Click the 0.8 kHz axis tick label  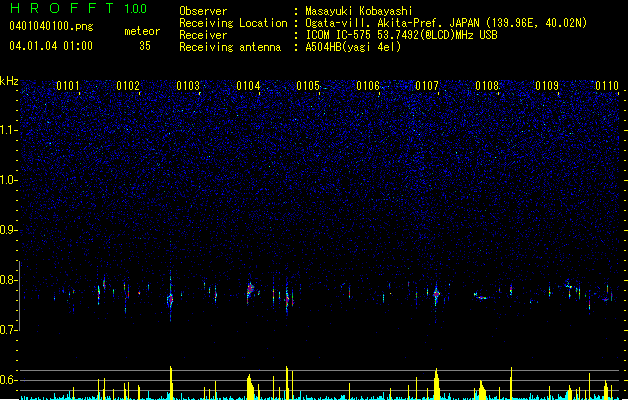9,280
